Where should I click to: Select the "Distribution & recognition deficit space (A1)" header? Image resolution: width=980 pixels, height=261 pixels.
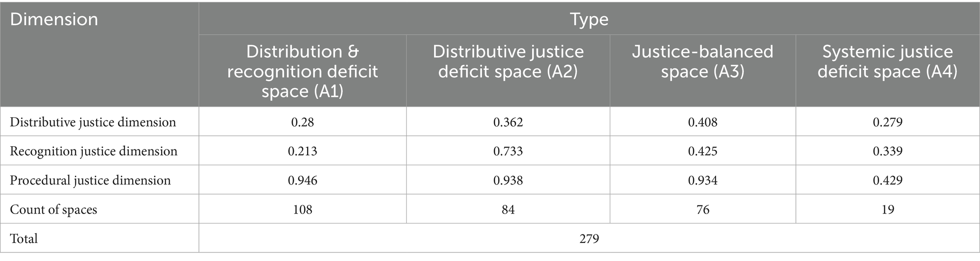(302, 71)
